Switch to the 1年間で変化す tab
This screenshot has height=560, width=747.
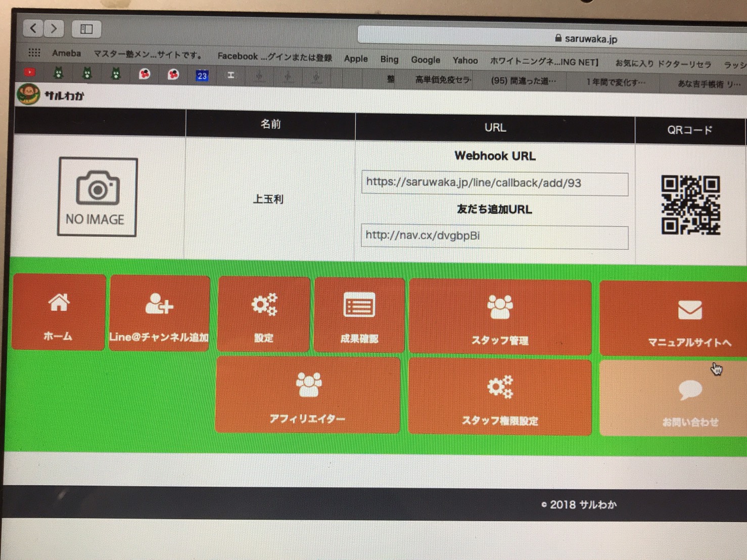(616, 82)
